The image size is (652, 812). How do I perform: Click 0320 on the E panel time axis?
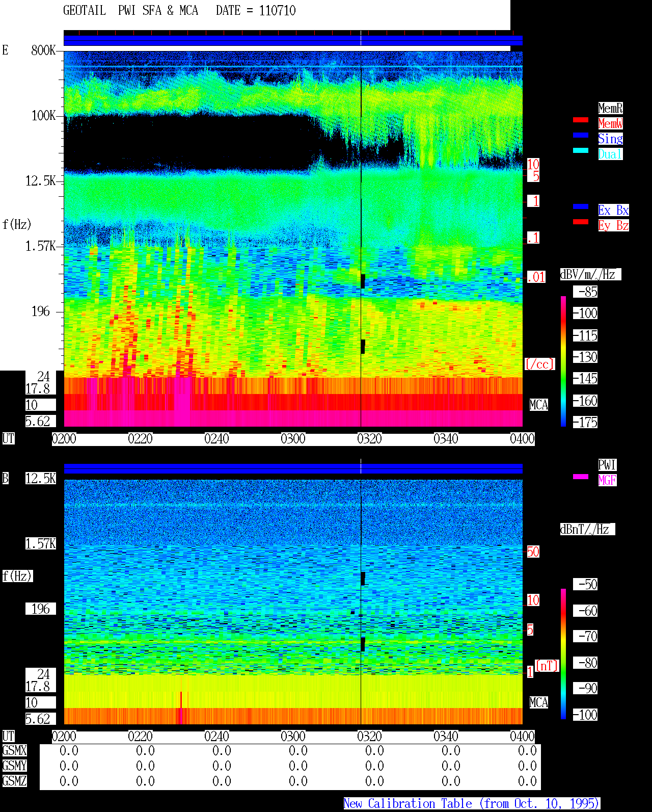point(369,438)
